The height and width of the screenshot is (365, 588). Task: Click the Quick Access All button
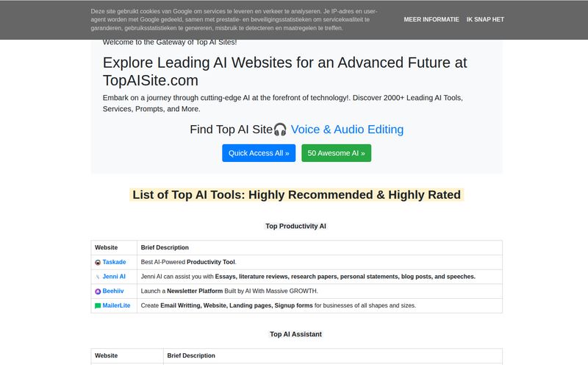[259, 153]
